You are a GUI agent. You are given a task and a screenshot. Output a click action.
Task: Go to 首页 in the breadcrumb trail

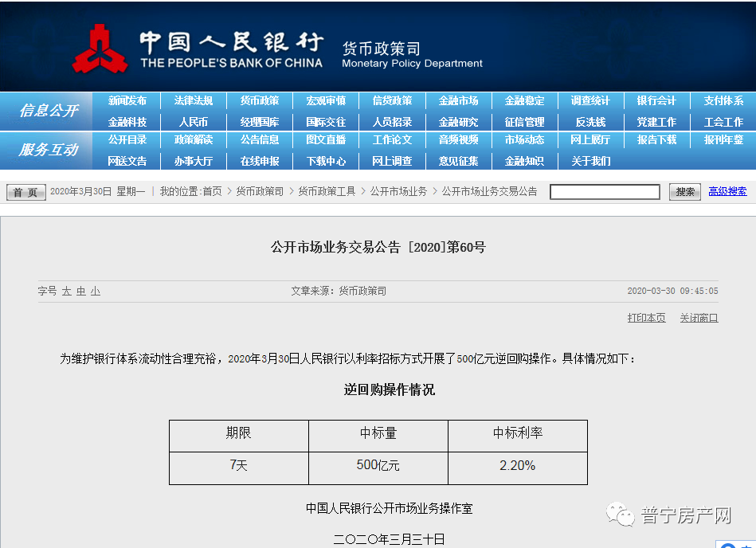pos(212,191)
